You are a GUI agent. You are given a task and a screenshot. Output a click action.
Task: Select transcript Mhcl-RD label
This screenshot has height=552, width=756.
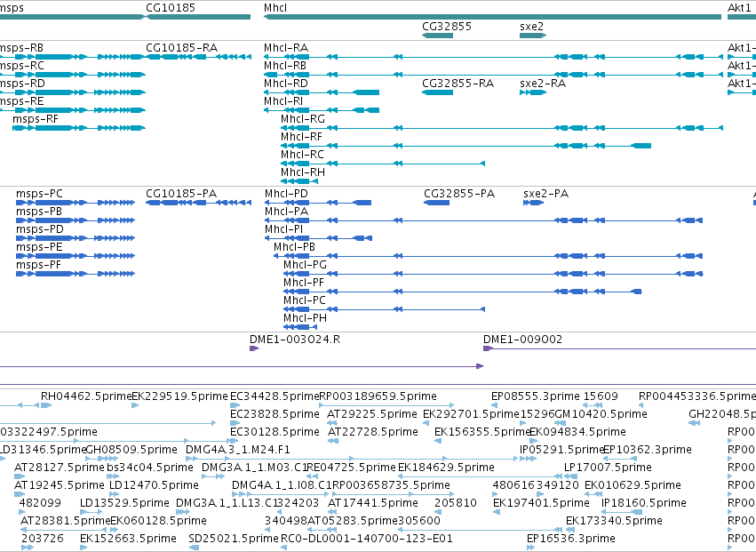285,84
